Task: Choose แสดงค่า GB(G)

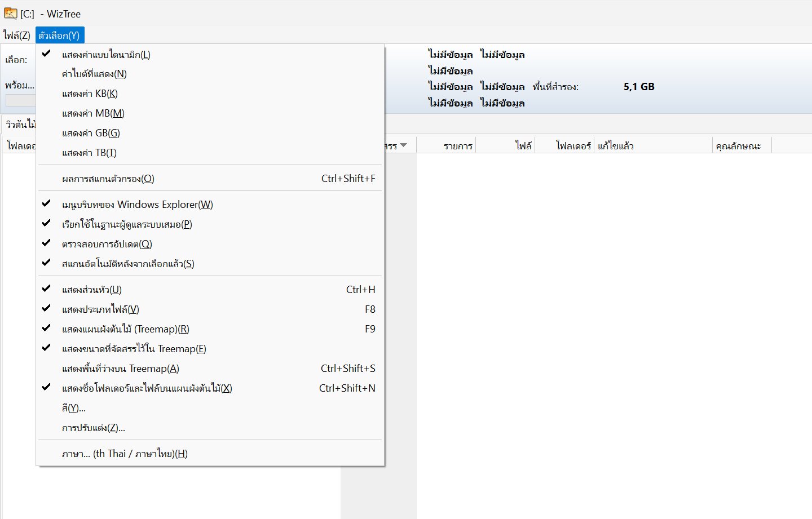Action: pos(210,133)
